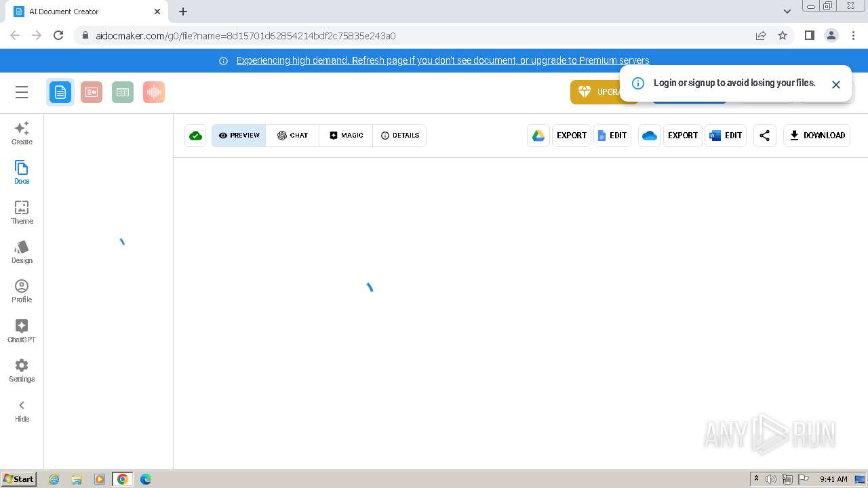The width and height of the screenshot is (868, 488).
Task: Open the high demand upgrade banner link
Action: 443,60
